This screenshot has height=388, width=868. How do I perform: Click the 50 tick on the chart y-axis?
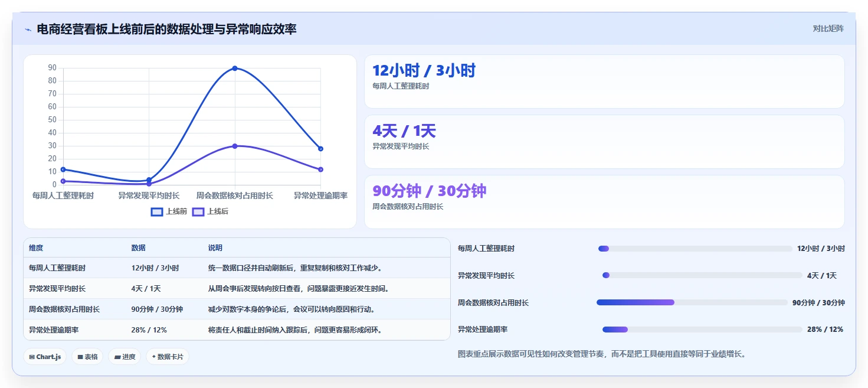[53, 120]
